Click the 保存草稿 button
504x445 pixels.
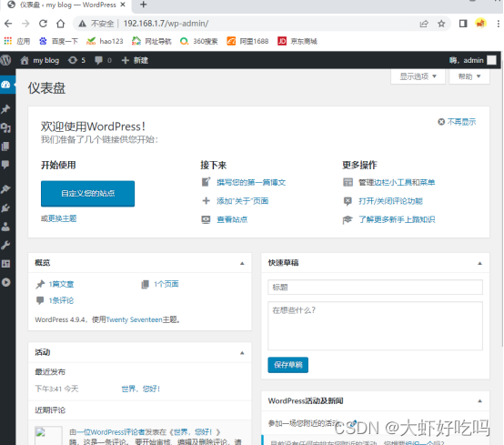(x=288, y=365)
